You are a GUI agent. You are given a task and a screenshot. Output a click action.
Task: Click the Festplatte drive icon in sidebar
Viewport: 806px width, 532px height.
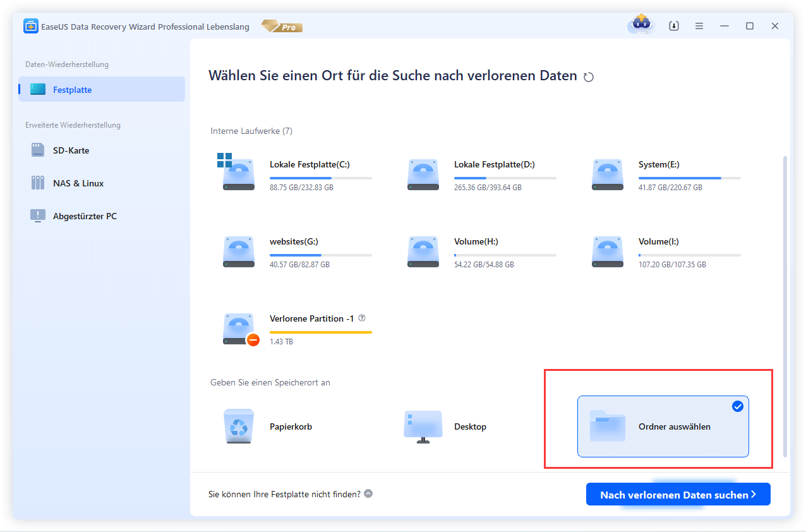tap(38, 90)
